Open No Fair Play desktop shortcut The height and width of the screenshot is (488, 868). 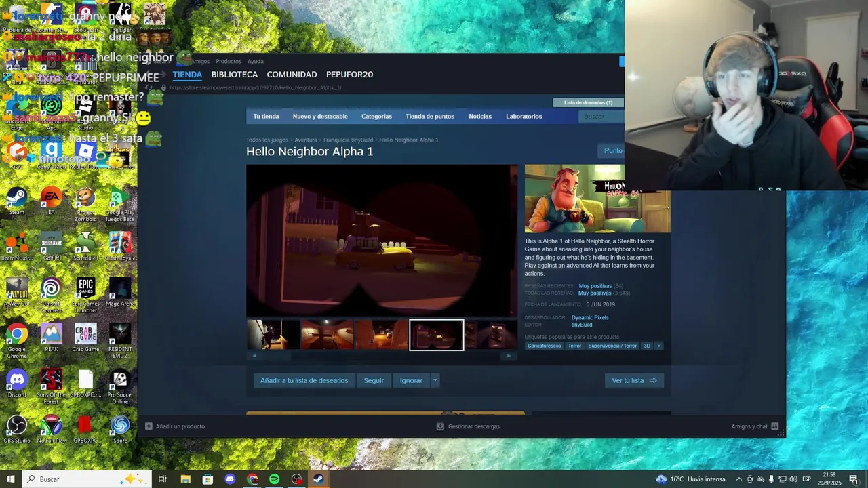tap(51, 428)
